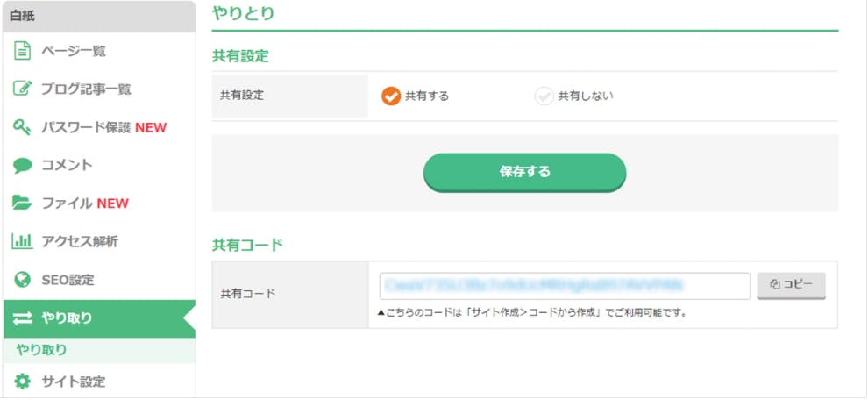Click the password protection key icon
The width and height of the screenshot is (868, 400).
coord(22,127)
